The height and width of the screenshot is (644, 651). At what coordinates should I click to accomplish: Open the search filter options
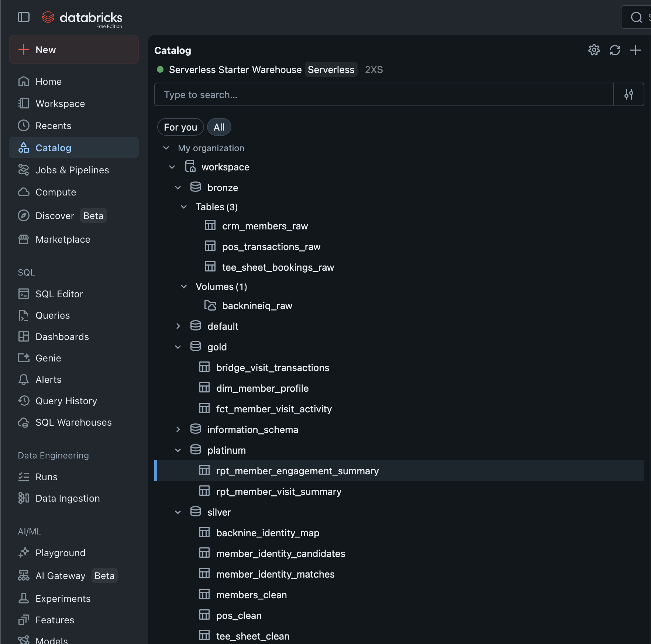(629, 94)
